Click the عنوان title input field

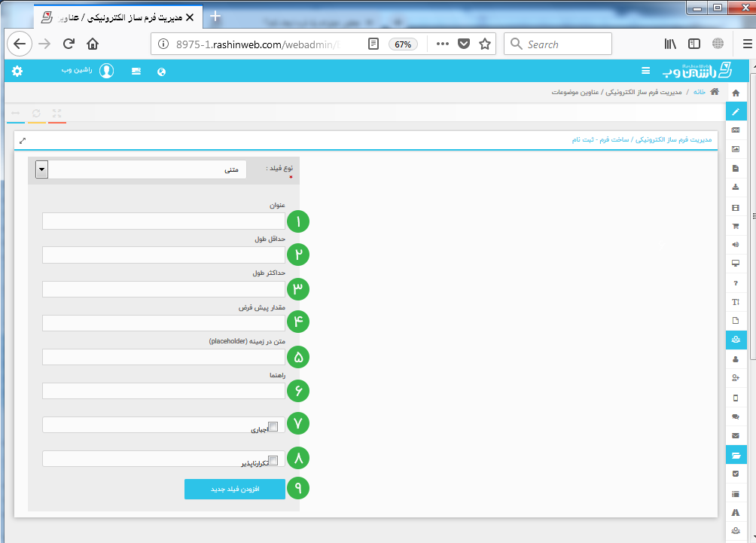(x=163, y=221)
